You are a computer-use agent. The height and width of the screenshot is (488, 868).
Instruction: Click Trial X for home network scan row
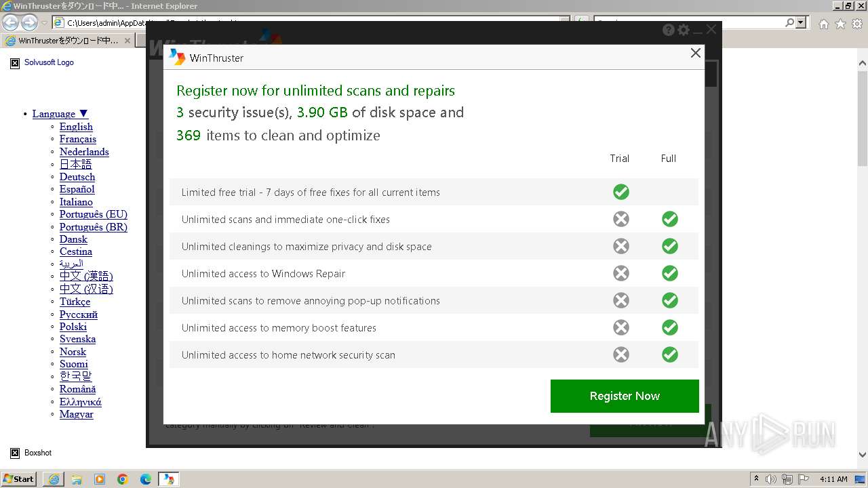point(620,354)
